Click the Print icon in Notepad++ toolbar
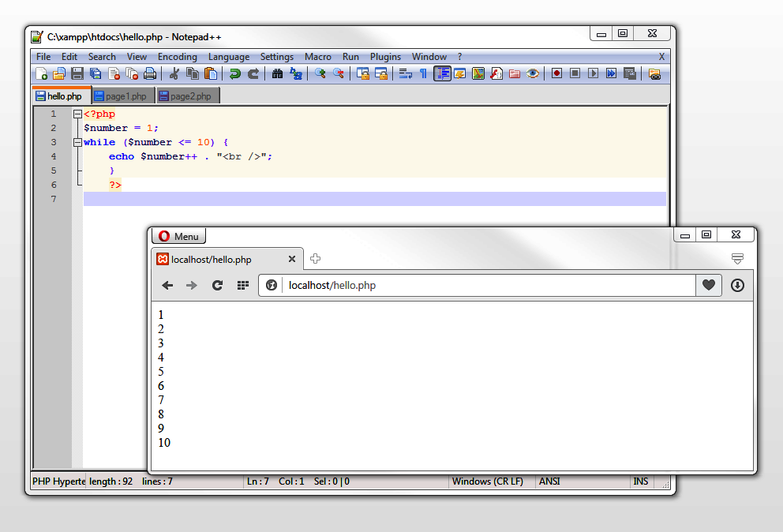 pyautogui.click(x=150, y=73)
